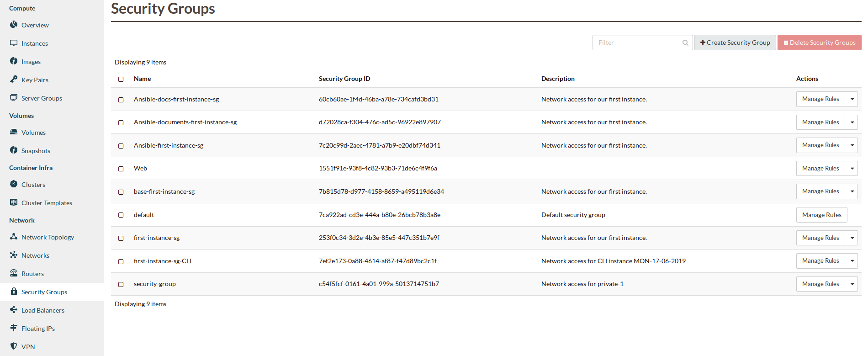Click 'Network access for CLI instance MON-17-06-2019' text
This screenshot has height=356, width=868.
pos(614,261)
